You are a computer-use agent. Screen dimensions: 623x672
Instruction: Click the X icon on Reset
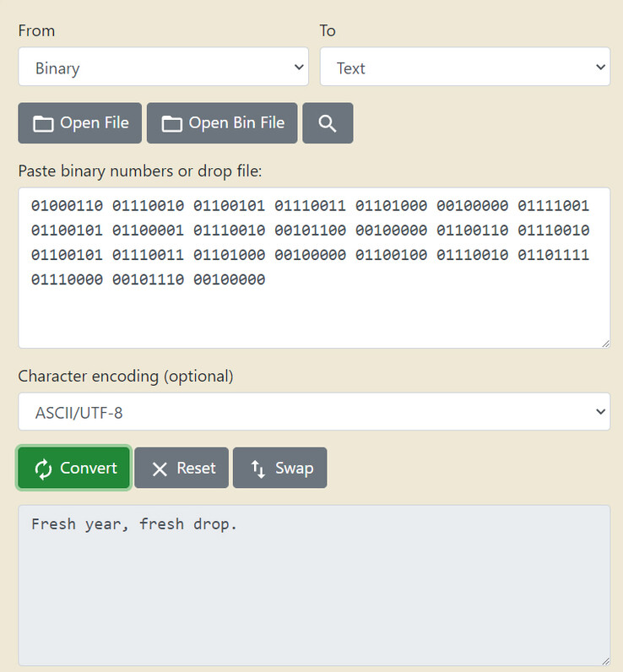pyautogui.click(x=160, y=469)
